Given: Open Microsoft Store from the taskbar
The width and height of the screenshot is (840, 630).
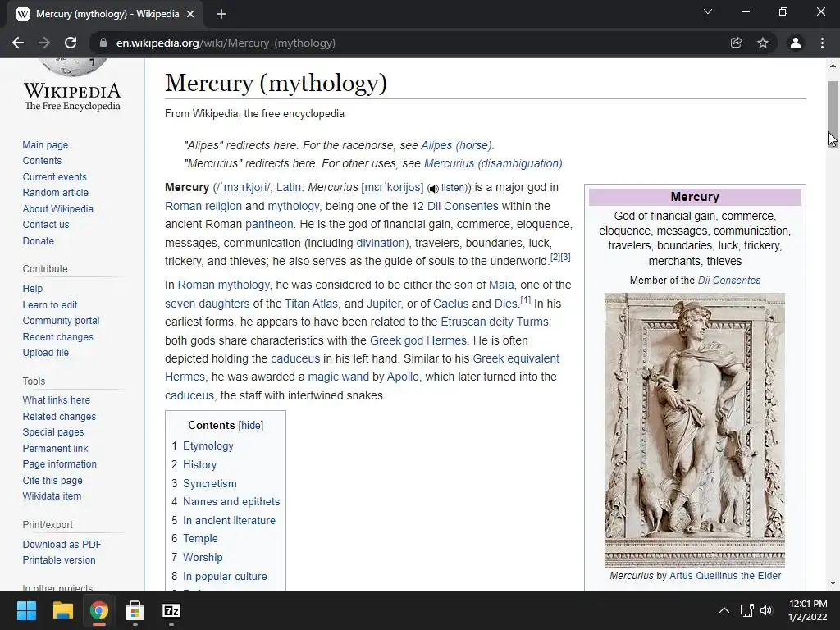Looking at the screenshot, I should point(135,610).
